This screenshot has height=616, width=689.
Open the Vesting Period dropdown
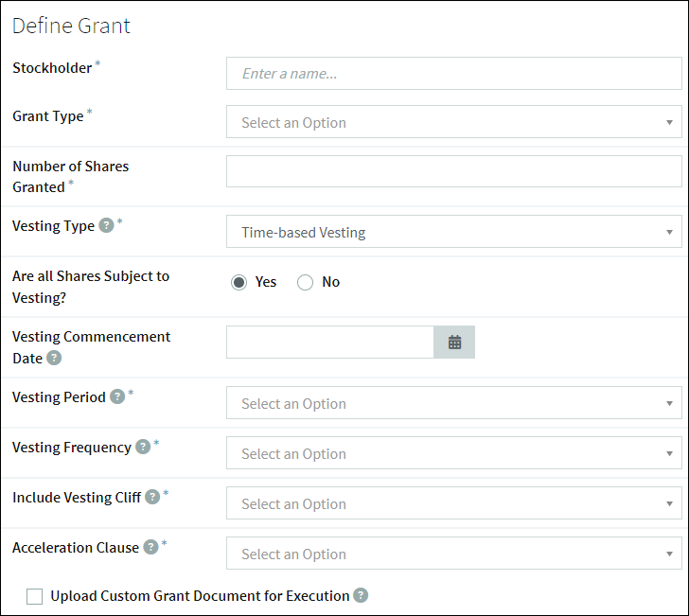tap(454, 403)
